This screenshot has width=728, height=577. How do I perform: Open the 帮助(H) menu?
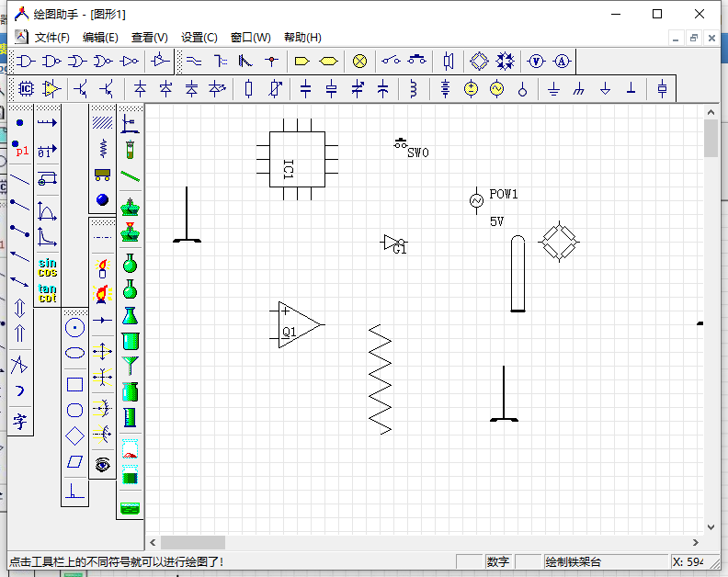click(x=302, y=37)
